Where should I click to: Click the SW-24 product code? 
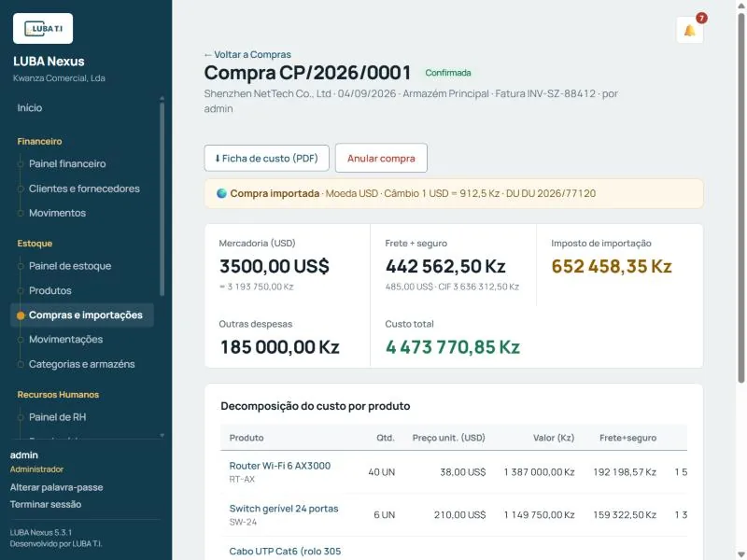coord(243,523)
